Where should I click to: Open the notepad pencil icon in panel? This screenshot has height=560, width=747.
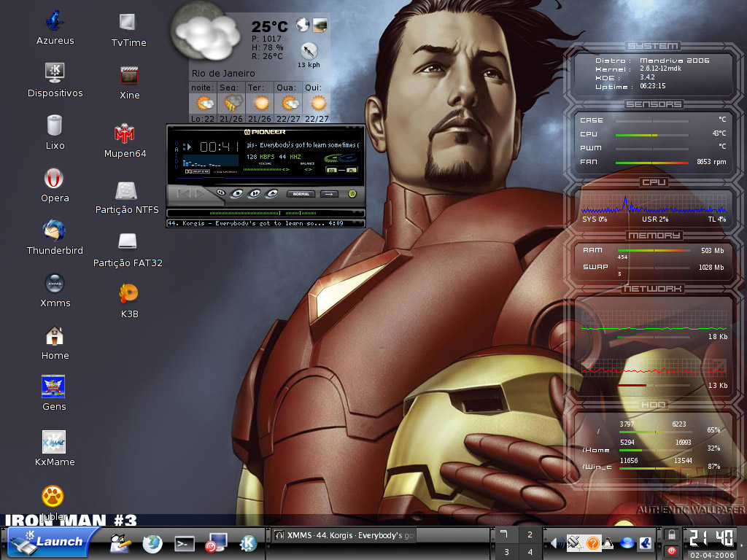pos(120,543)
